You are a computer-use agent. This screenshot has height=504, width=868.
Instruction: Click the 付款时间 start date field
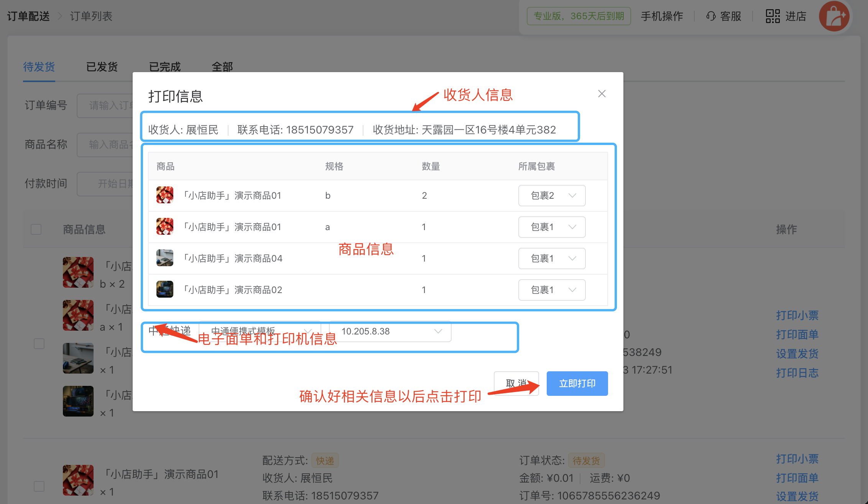click(x=105, y=184)
